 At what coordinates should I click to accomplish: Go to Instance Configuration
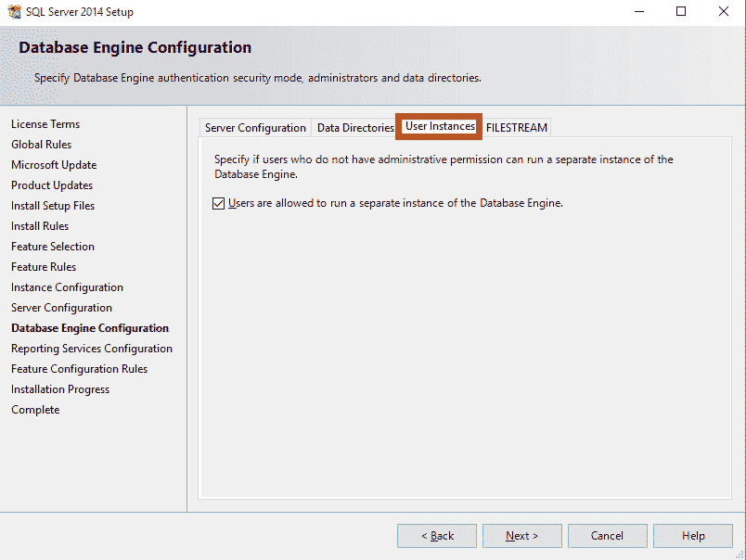(67, 286)
